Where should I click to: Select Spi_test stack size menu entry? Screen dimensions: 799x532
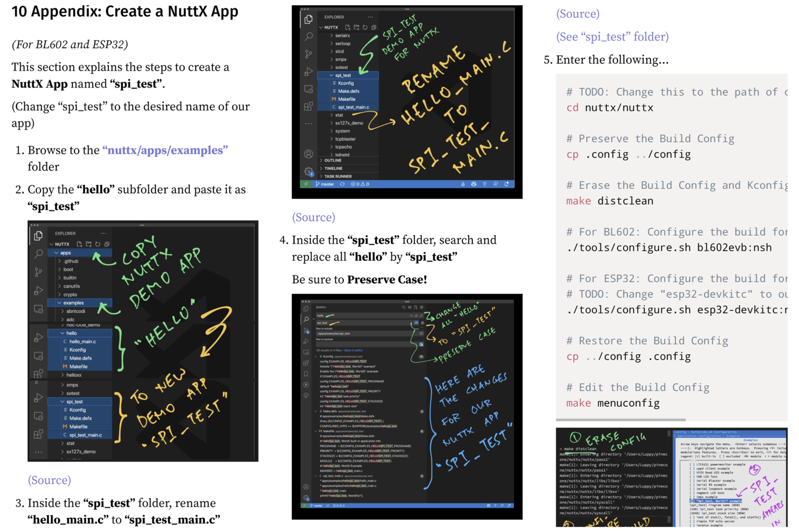(721, 513)
